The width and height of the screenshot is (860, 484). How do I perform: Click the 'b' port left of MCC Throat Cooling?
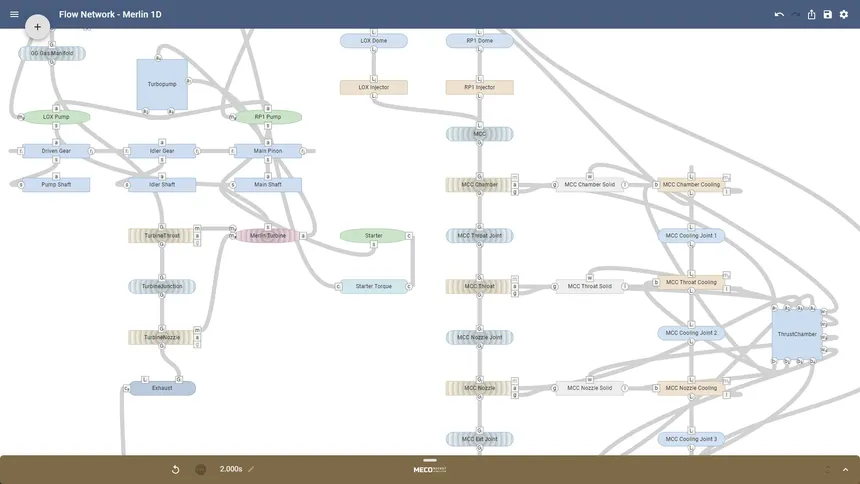656,282
